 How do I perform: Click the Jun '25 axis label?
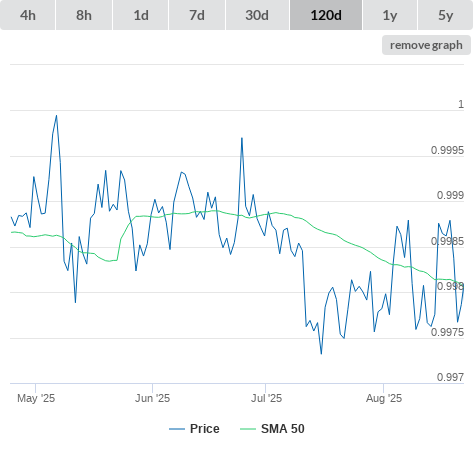tap(152, 398)
